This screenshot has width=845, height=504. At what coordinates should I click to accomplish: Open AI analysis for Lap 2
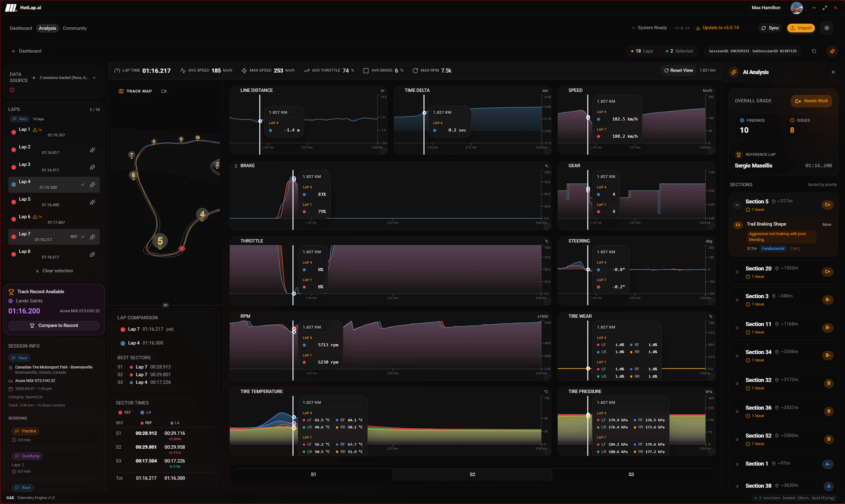(x=93, y=150)
